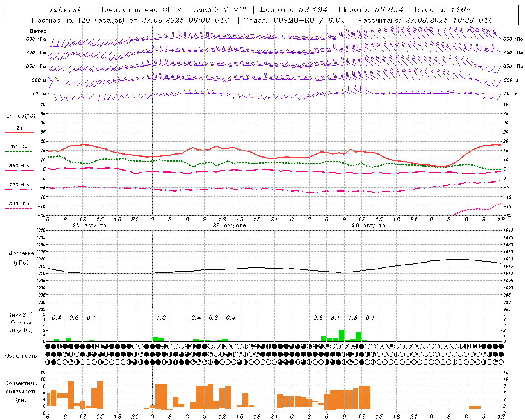Click the '500 гПа' temperature legend entry
This screenshot has width=525, height=420.
click(19, 204)
